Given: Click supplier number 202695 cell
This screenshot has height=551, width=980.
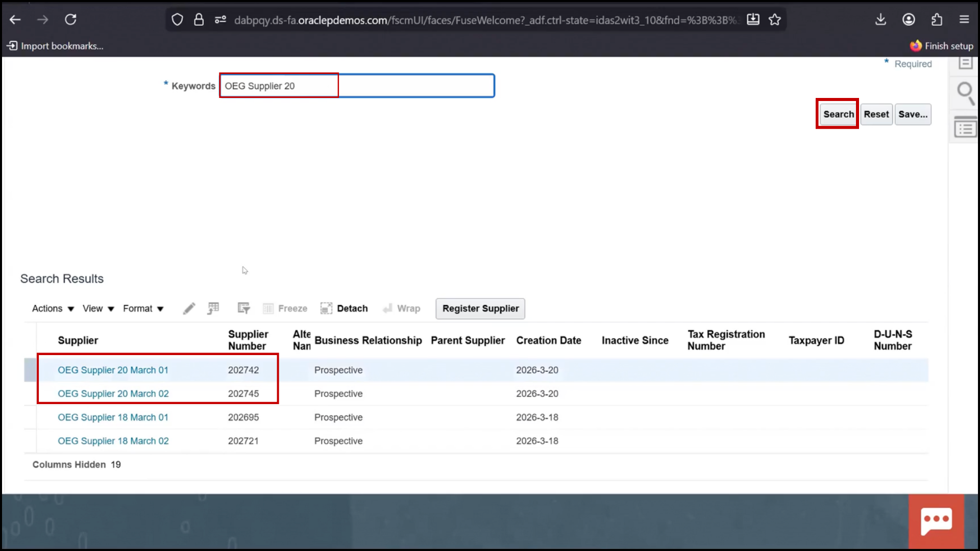Looking at the screenshot, I should tap(243, 417).
